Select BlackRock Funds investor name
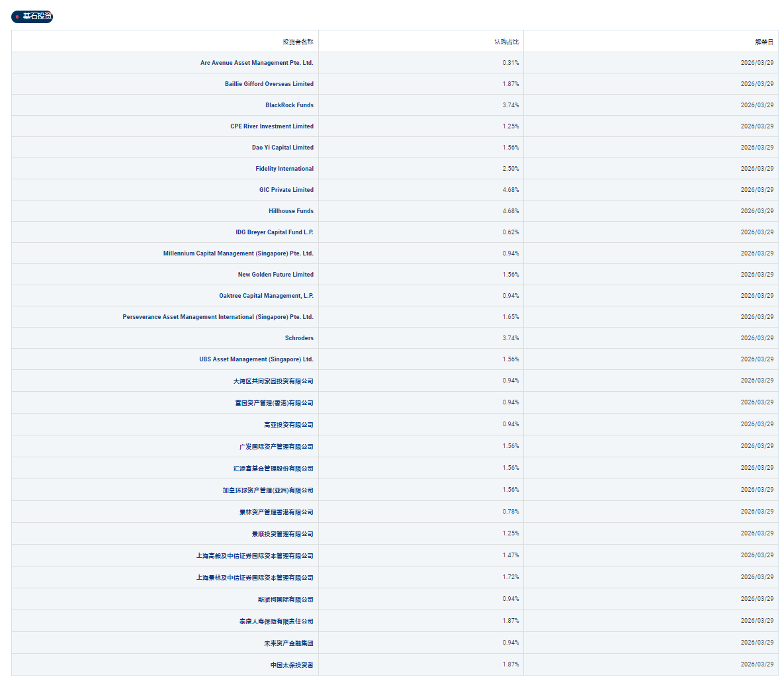The image size is (784, 679). [290, 105]
